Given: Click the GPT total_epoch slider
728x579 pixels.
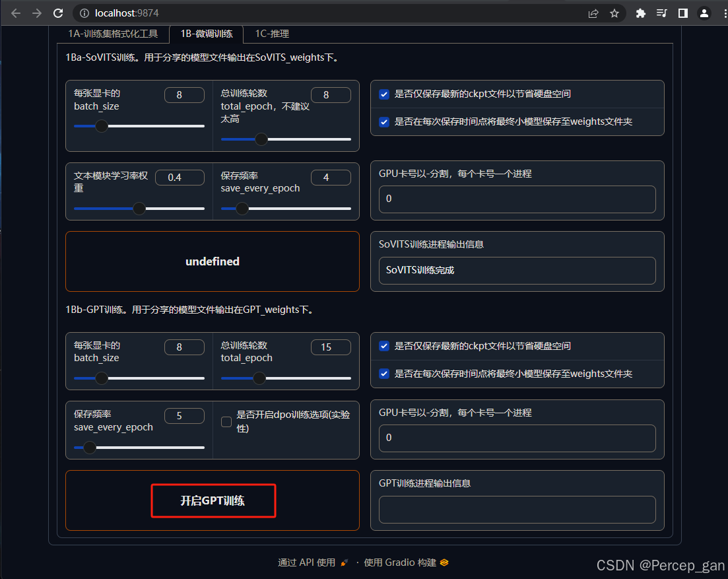Looking at the screenshot, I should [286, 378].
